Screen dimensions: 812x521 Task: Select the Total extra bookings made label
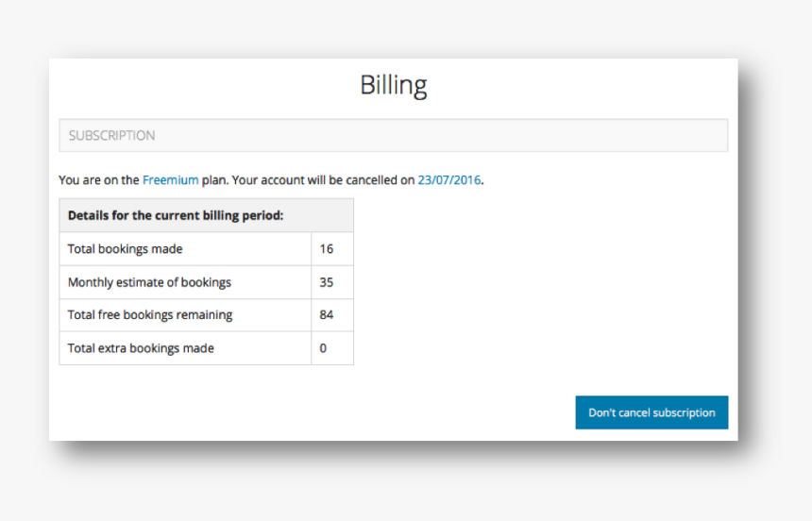coord(141,348)
